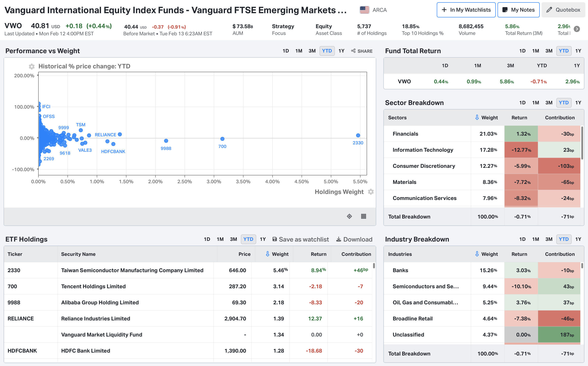Select YTD range for Sector Breakdown
Screen dimensions: 588x366
click(x=564, y=103)
